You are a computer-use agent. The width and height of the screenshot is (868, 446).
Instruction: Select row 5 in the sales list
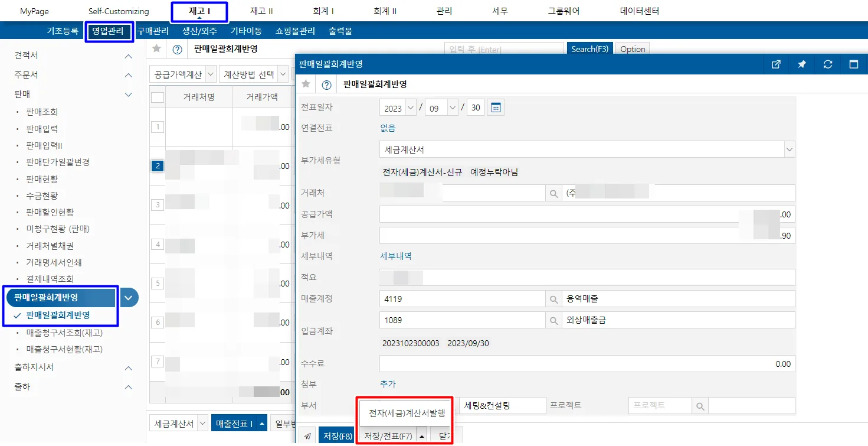tap(157, 284)
